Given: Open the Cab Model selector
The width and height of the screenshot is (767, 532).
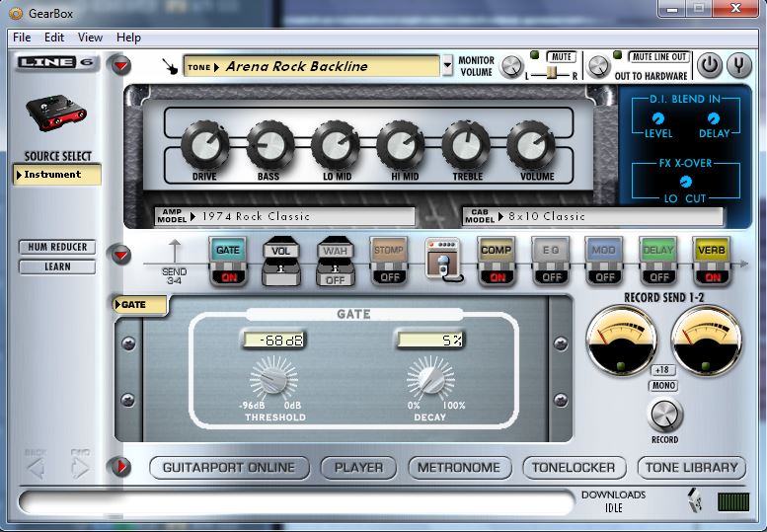Looking at the screenshot, I should [x=592, y=216].
